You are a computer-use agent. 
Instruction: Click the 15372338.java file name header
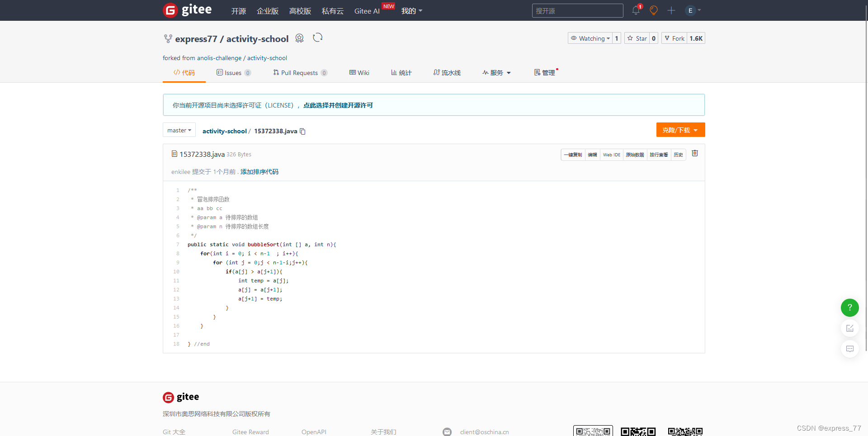[x=202, y=154]
